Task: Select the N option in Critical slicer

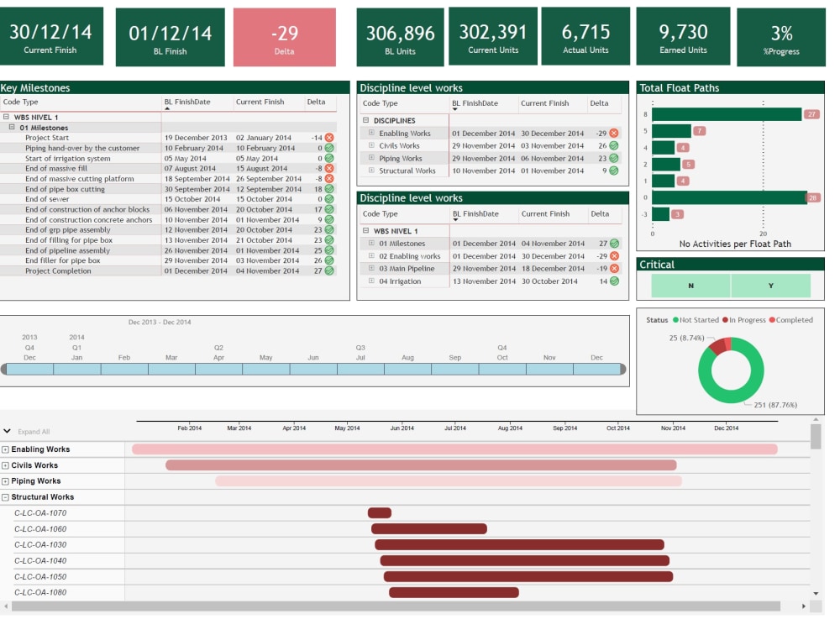Action: pyautogui.click(x=690, y=286)
